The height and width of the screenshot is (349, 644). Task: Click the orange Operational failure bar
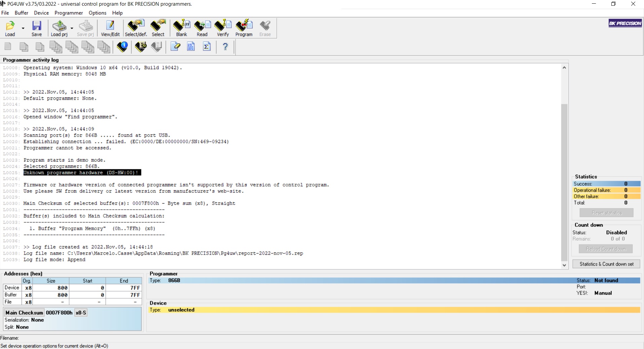[606, 190]
